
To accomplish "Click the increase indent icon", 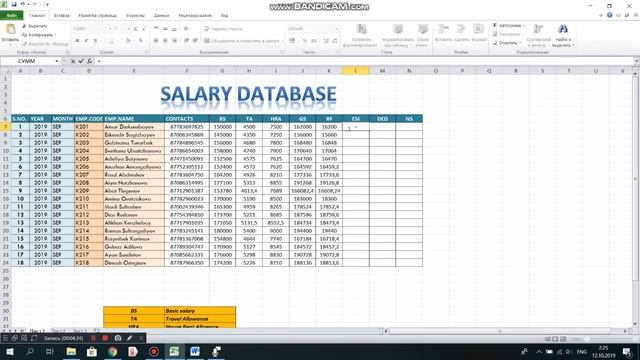I will click(x=195, y=41).
